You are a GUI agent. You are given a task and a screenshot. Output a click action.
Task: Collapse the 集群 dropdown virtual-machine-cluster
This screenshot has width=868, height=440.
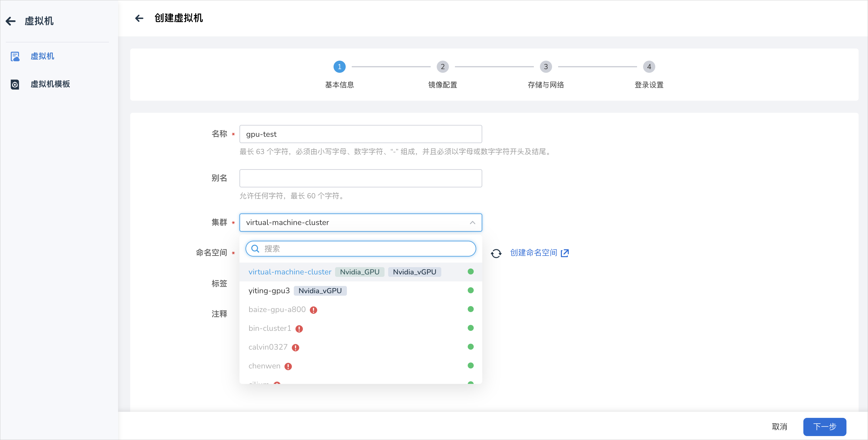361,223
